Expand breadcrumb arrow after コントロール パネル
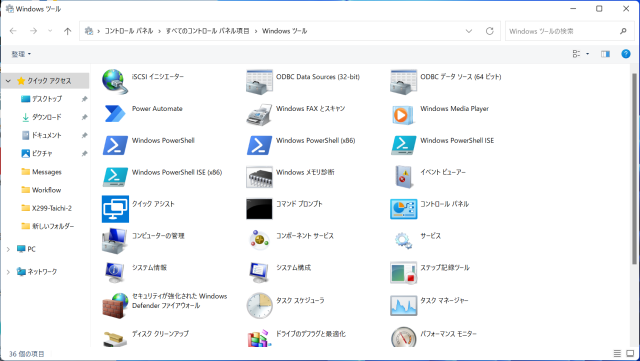This screenshot has height=361, width=640. coord(159,31)
